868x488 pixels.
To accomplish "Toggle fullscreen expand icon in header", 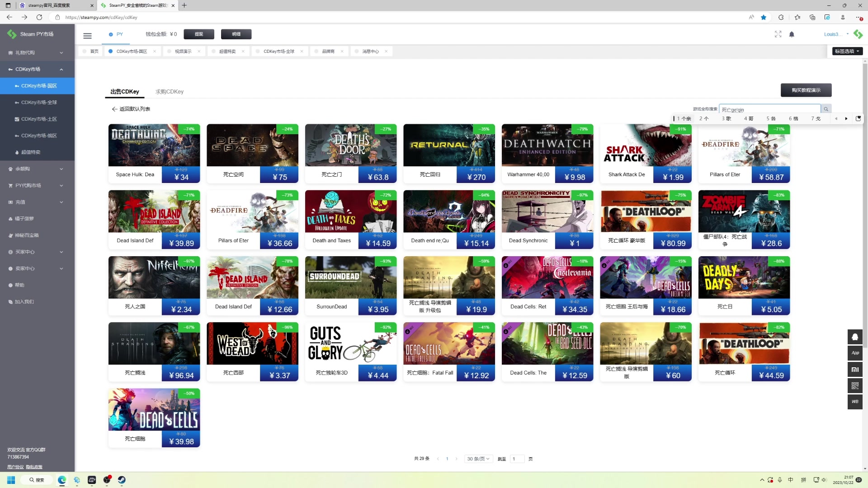I will click(778, 34).
